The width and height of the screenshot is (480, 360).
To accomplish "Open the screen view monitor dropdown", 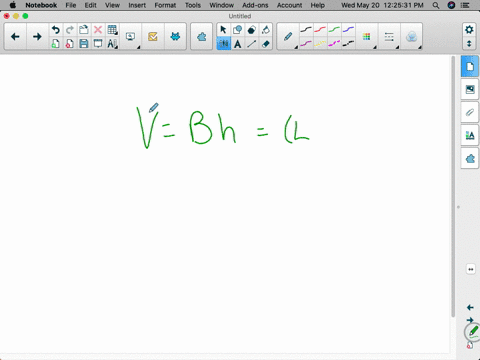I will coord(131,37).
